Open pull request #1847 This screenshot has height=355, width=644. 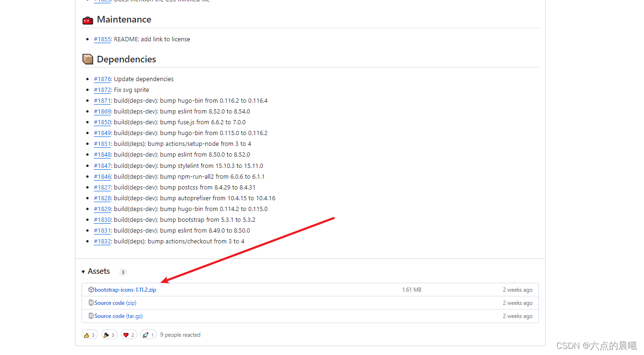(102, 166)
